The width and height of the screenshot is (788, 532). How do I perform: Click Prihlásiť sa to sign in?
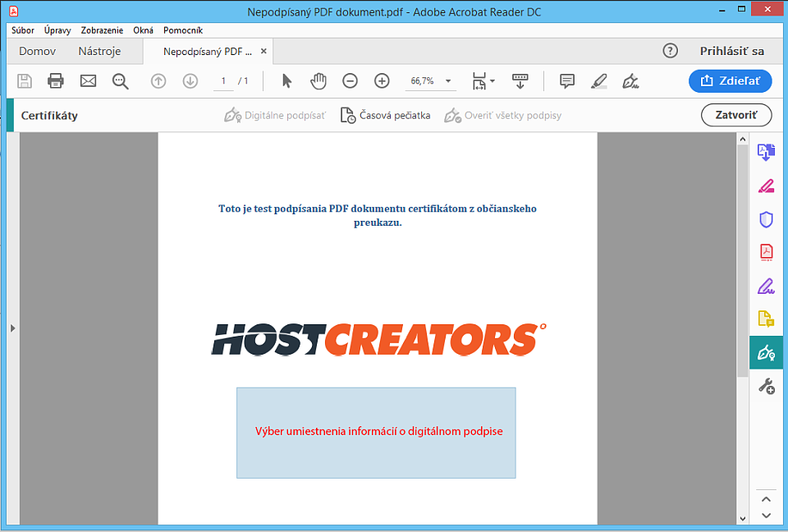click(x=731, y=51)
